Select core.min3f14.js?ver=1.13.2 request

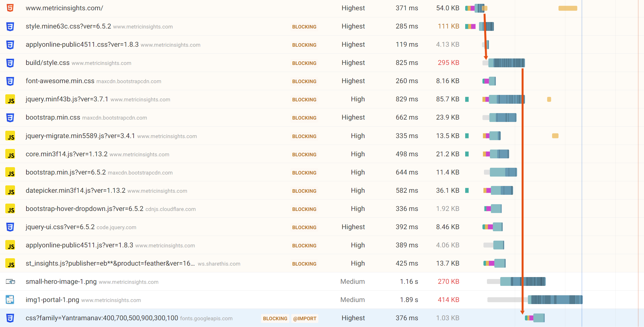(67, 154)
